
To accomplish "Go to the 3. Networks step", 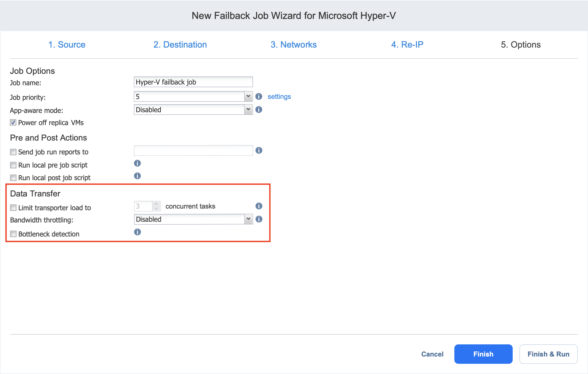I will 294,45.
